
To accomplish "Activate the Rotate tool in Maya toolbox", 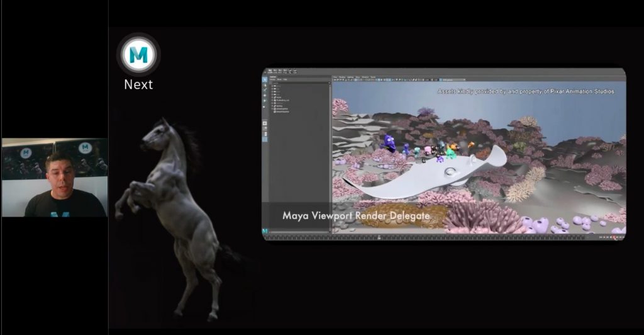I will click(265, 101).
